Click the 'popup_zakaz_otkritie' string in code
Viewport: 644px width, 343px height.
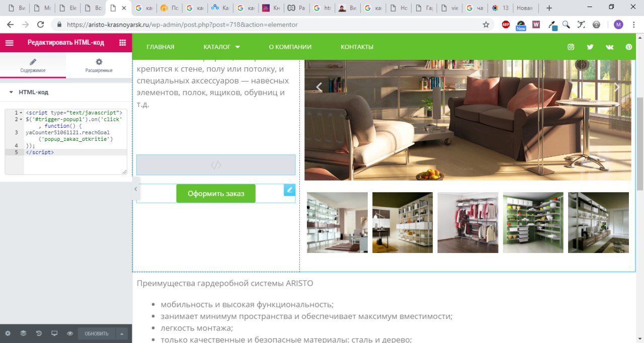coord(77,139)
